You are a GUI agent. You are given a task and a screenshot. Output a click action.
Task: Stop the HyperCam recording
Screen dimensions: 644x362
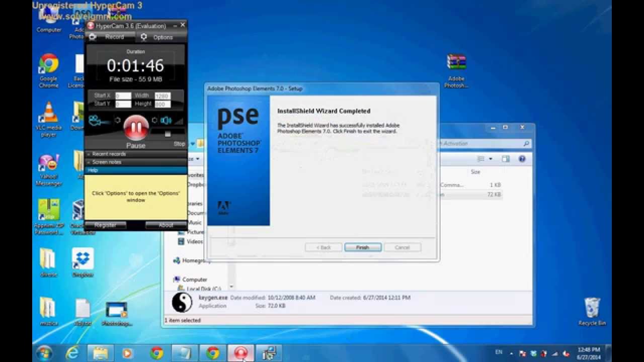(x=179, y=144)
